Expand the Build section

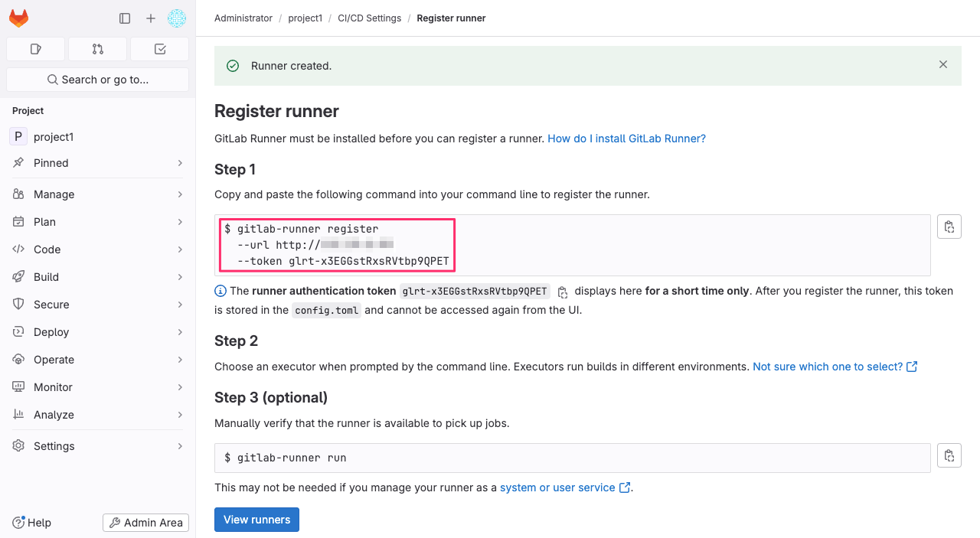[x=98, y=277]
